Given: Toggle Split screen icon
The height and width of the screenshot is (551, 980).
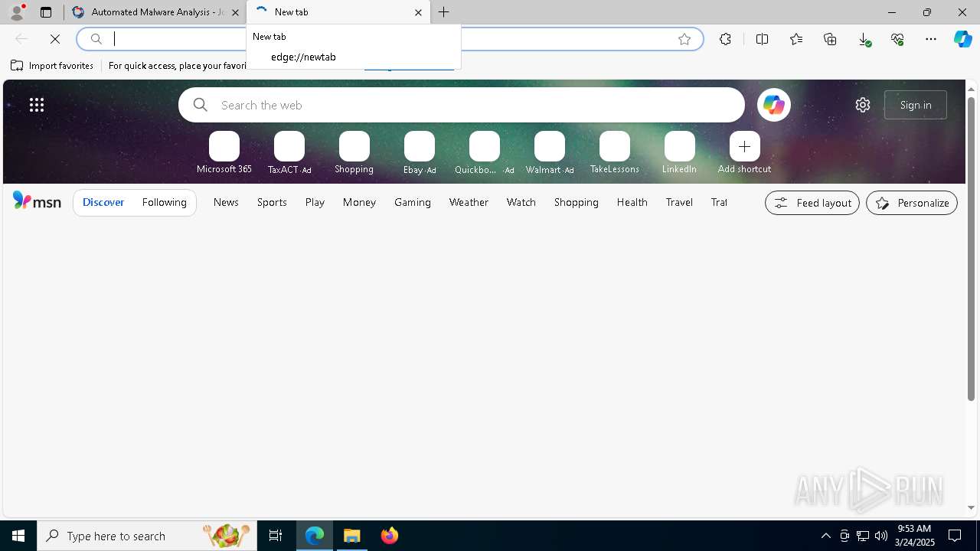Looking at the screenshot, I should (762, 39).
